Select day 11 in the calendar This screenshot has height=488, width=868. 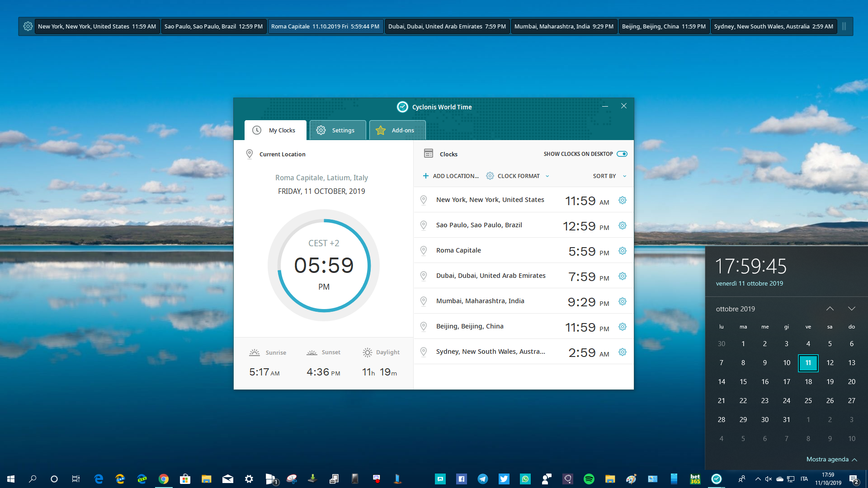coord(808,363)
